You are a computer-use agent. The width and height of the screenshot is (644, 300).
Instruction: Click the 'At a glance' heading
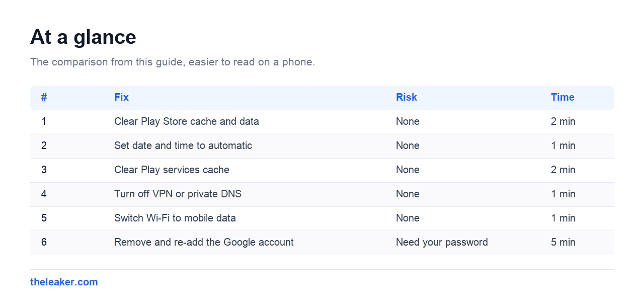tap(83, 37)
